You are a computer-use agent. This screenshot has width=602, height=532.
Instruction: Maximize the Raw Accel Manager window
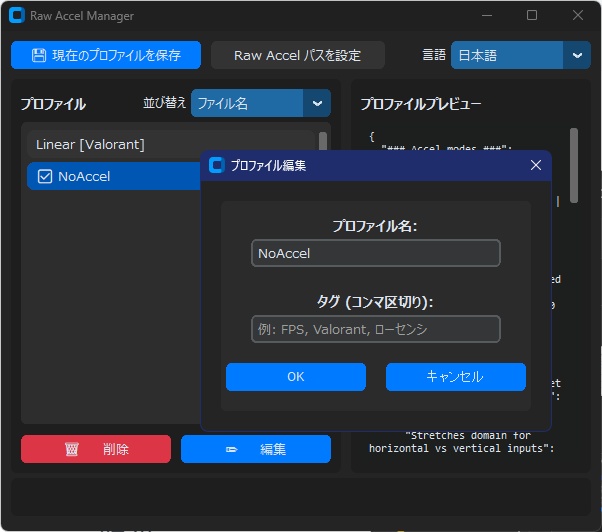[532, 15]
